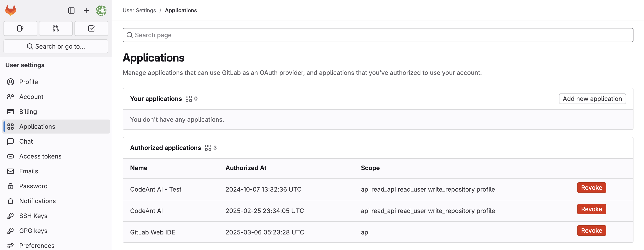Viewport: 644px width, 250px height.
Task: Open Password settings
Action: point(56,186)
